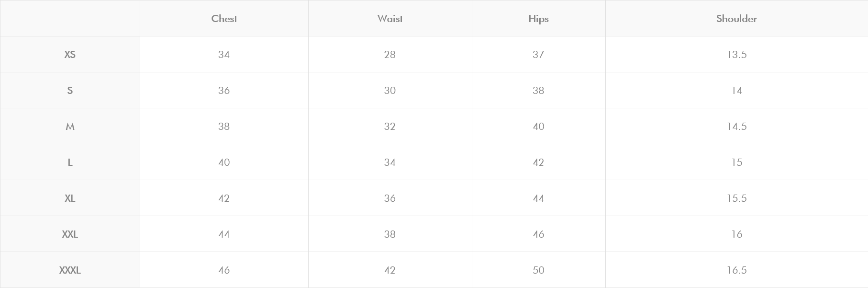Image resolution: width=868 pixels, height=288 pixels.
Task: Select the L size row label
Action: tap(70, 162)
